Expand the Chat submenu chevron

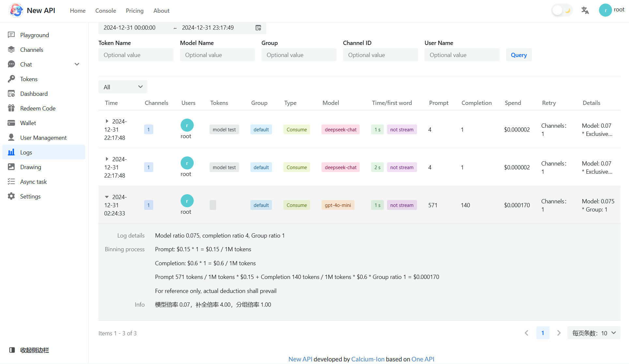pos(77,64)
